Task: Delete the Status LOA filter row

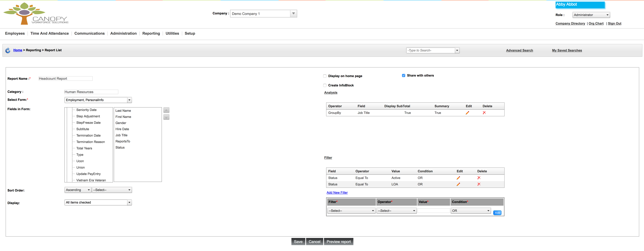Action: pos(479,185)
